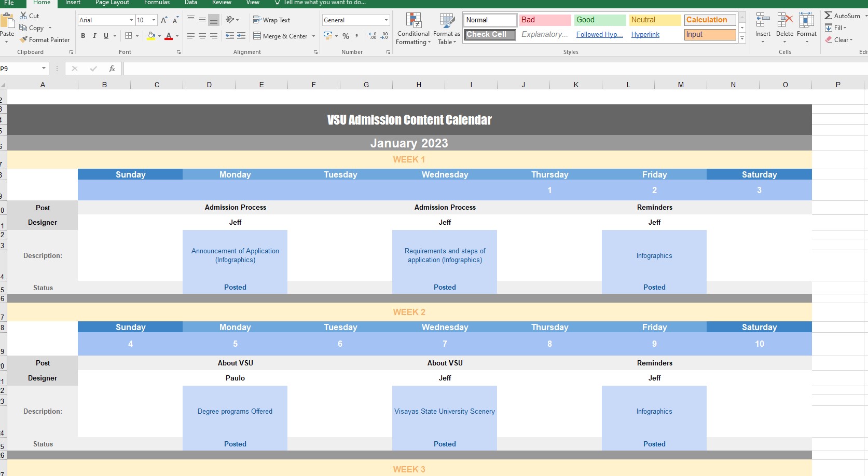Click the Increase Indent icon
Image resolution: width=868 pixels, height=476 pixels.
coord(241,36)
